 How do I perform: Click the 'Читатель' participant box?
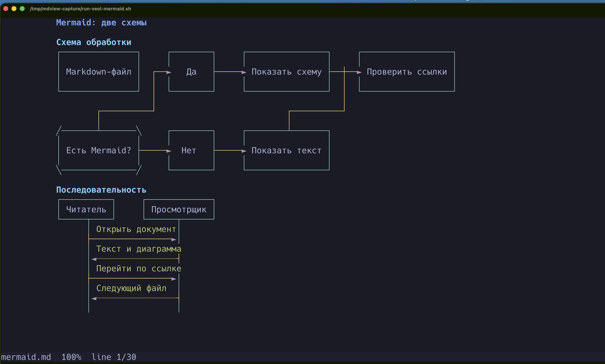(86, 209)
